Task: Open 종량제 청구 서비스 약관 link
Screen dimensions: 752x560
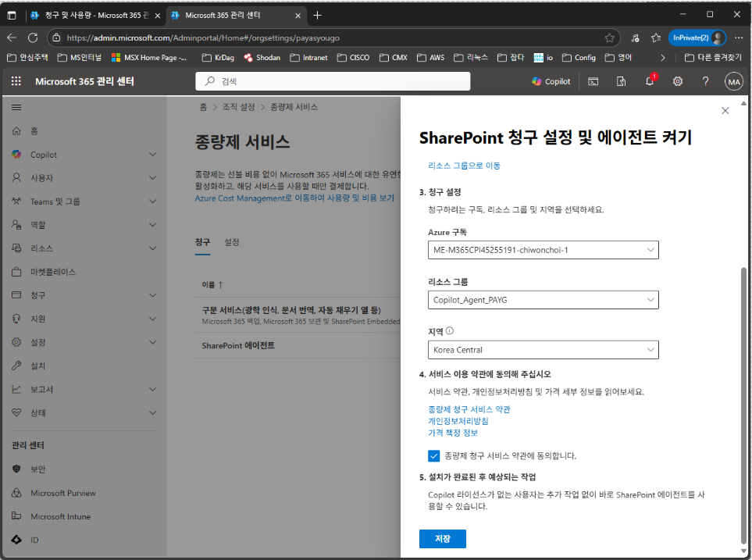Action: (469, 409)
